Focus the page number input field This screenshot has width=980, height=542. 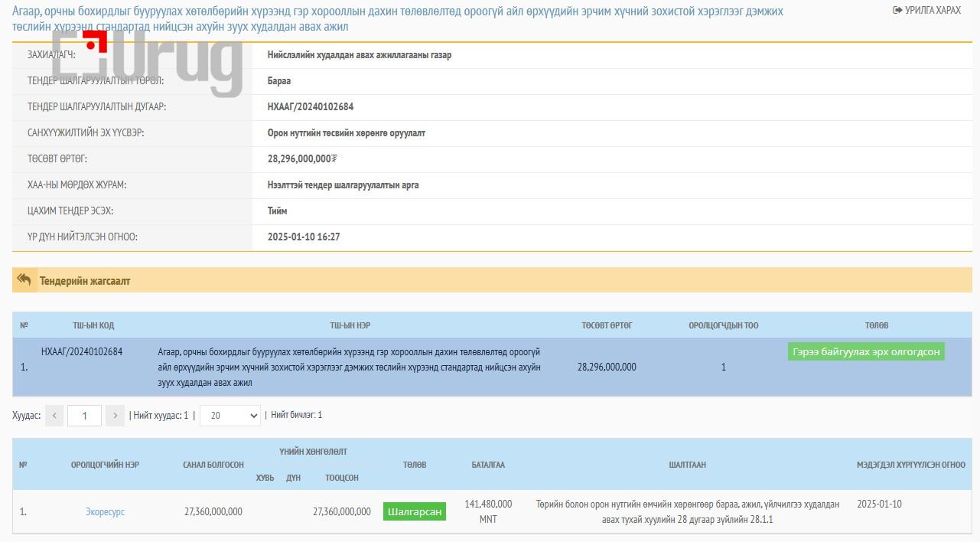pyautogui.click(x=84, y=416)
